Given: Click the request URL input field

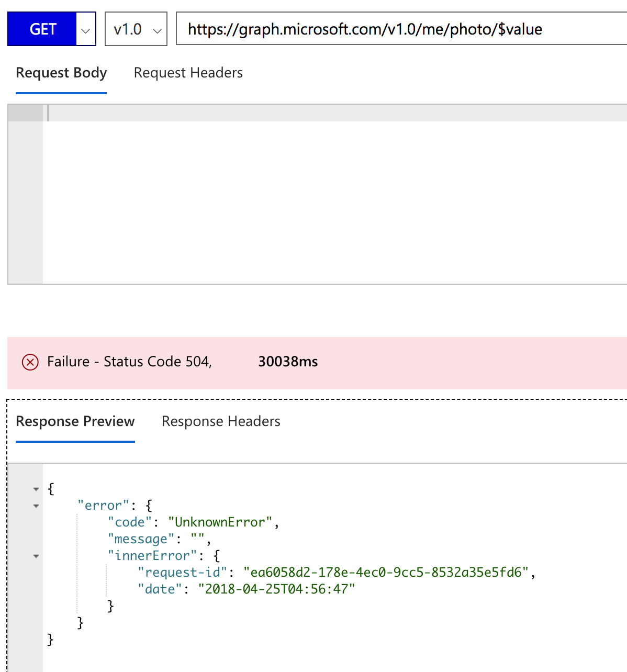Looking at the screenshot, I should pos(401,29).
